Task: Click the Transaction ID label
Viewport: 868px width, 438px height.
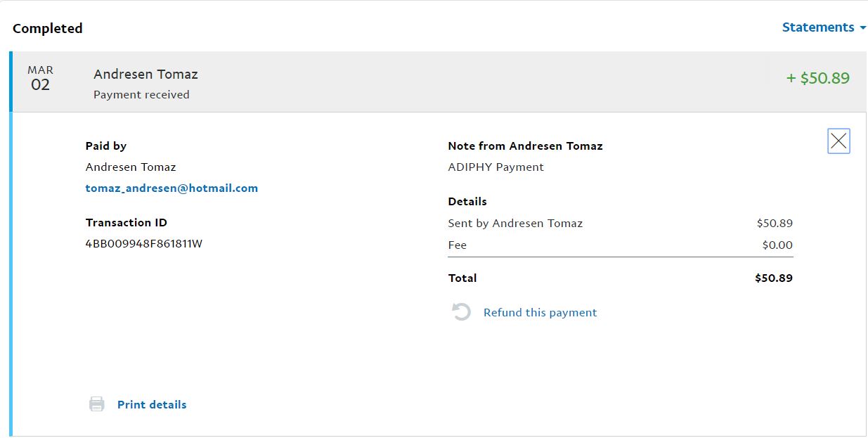Action: (x=127, y=223)
